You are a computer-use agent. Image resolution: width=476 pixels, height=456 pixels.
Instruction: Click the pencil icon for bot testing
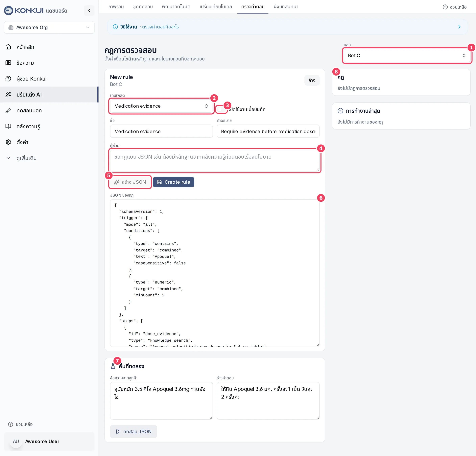point(8,110)
